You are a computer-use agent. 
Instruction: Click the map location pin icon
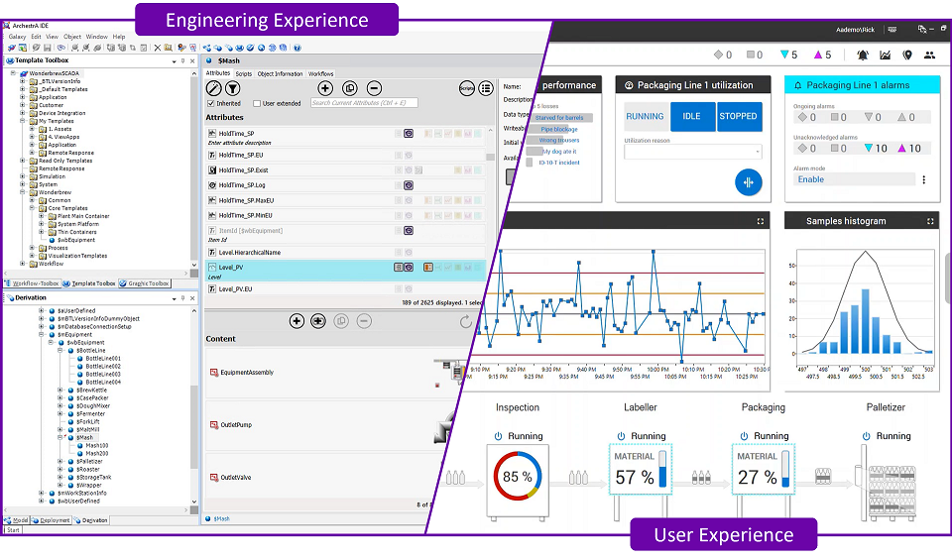coord(907,56)
